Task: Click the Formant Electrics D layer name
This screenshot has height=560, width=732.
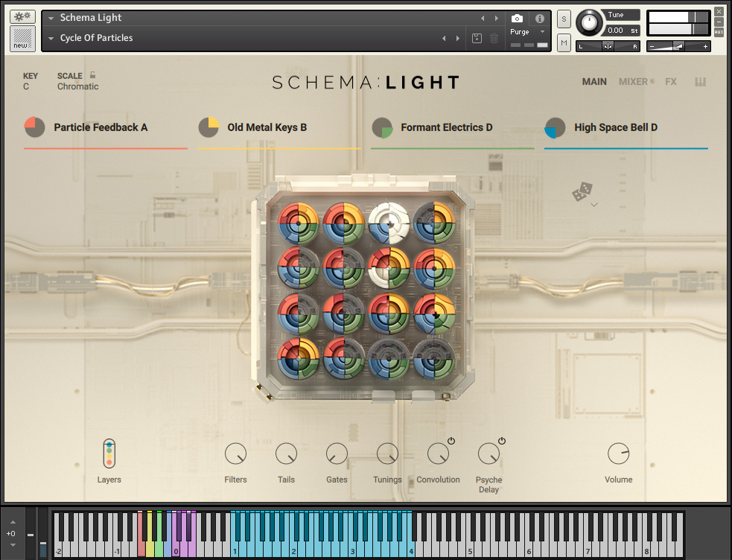Action: click(x=447, y=127)
